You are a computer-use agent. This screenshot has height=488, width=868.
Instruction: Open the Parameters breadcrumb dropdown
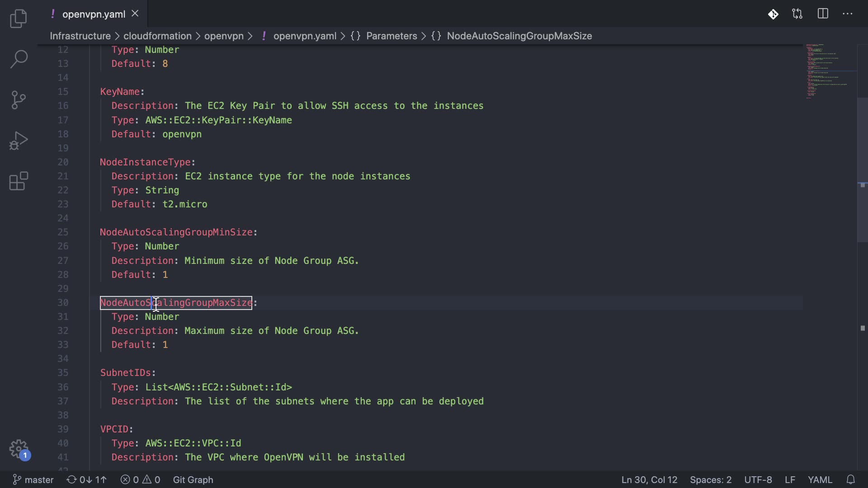click(391, 36)
